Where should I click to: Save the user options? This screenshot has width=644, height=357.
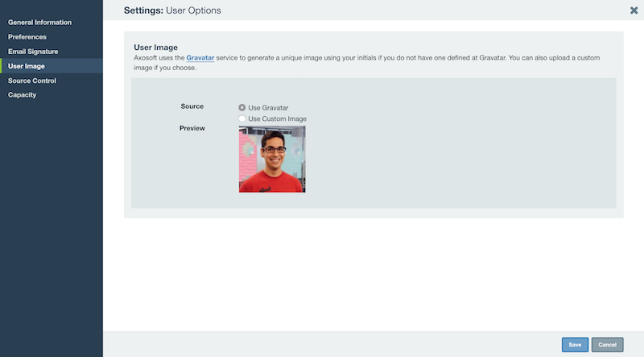575,345
